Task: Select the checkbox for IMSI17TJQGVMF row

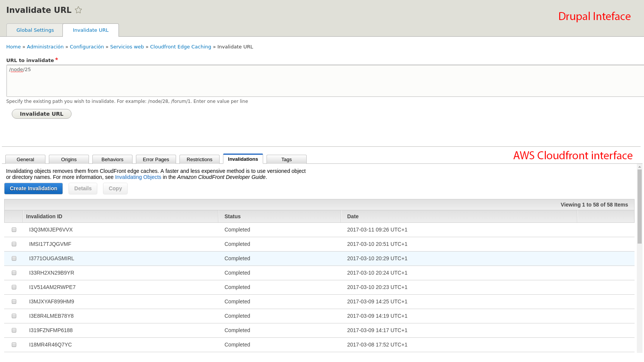Action: click(14, 244)
